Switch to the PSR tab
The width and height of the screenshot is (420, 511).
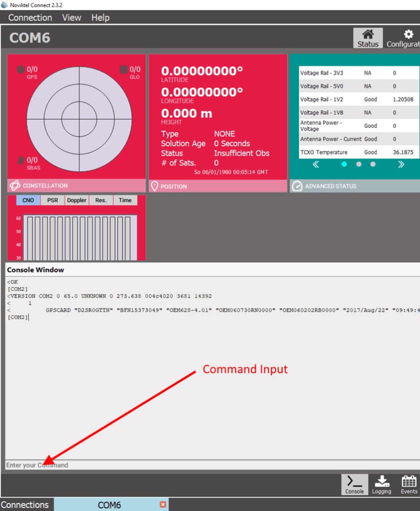pos(52,200)
